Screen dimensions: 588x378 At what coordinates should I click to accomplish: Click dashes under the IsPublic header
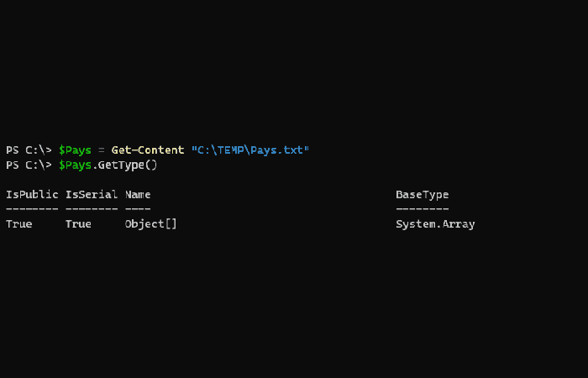tap(32, 209)
